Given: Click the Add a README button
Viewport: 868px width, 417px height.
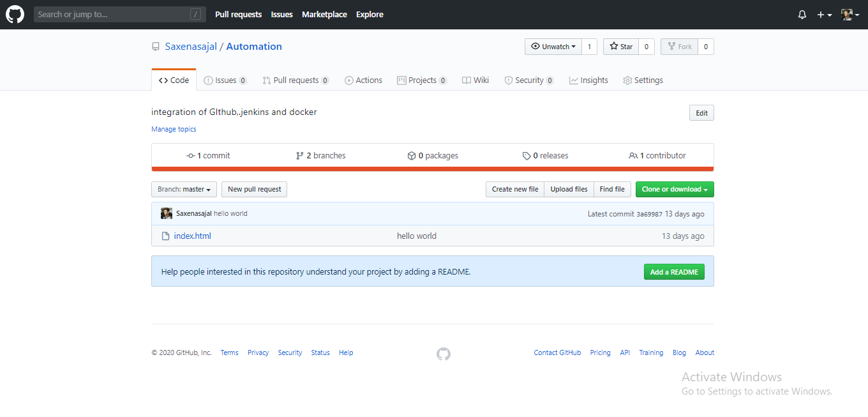Looking at the screenshot, I should (674, 271).
